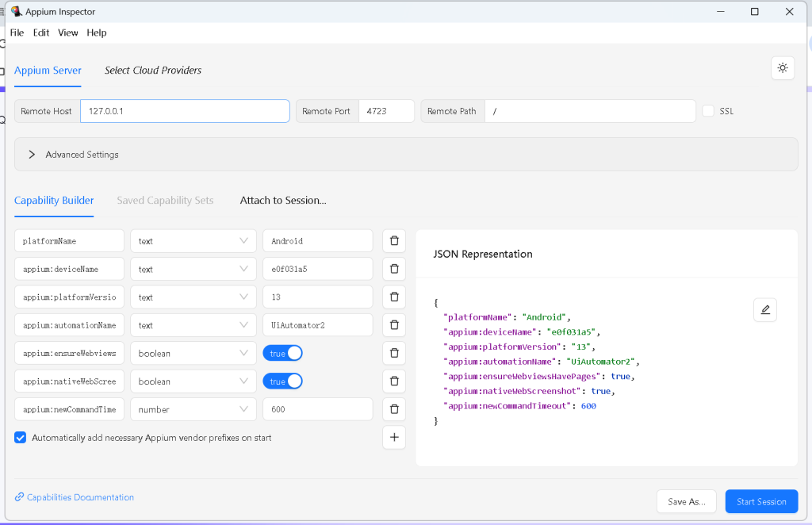Click the Save As button
812x525 pixels.
coord(686,501)
